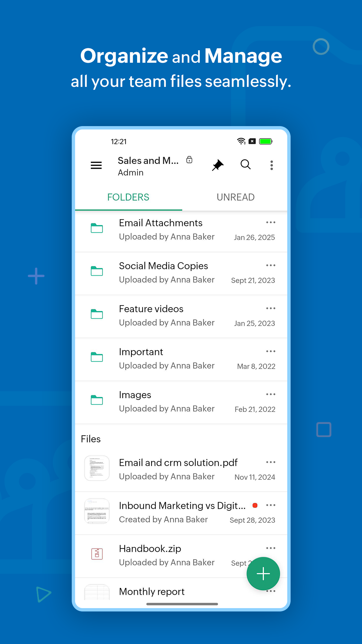Screen dimensions: 362x644
Task: Open search with the magnifier icon
Action: [x=245, y=165]
